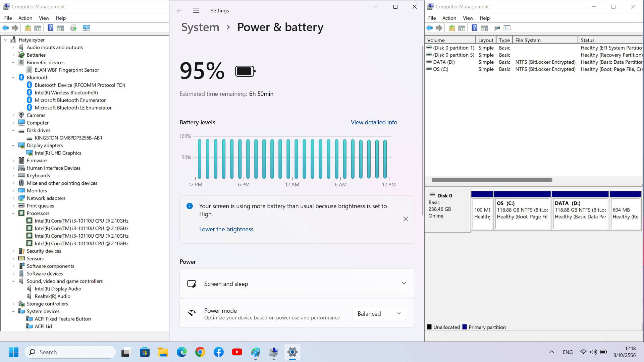
Task: Click File System column header
Action: click(x=545, y=40)
